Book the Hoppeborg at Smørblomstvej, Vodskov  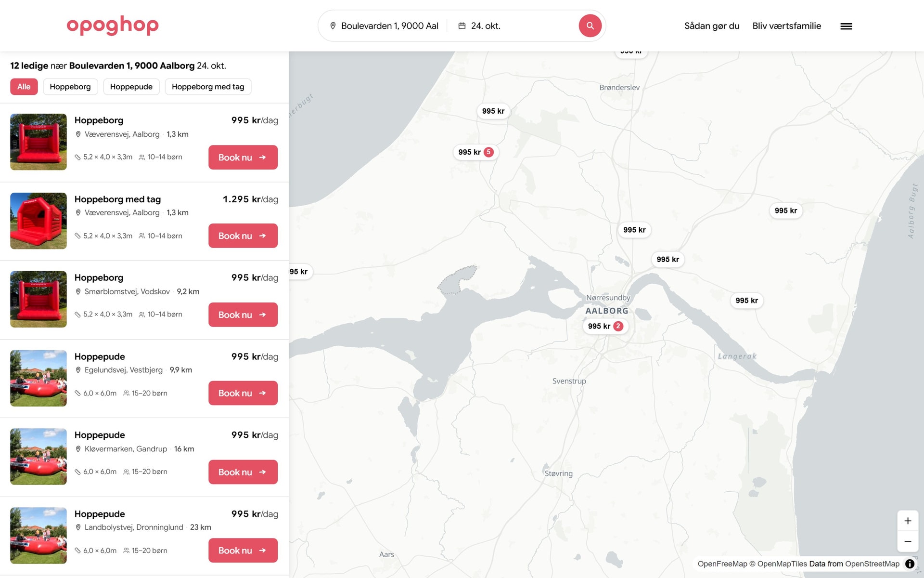click(x=243, y=315)
